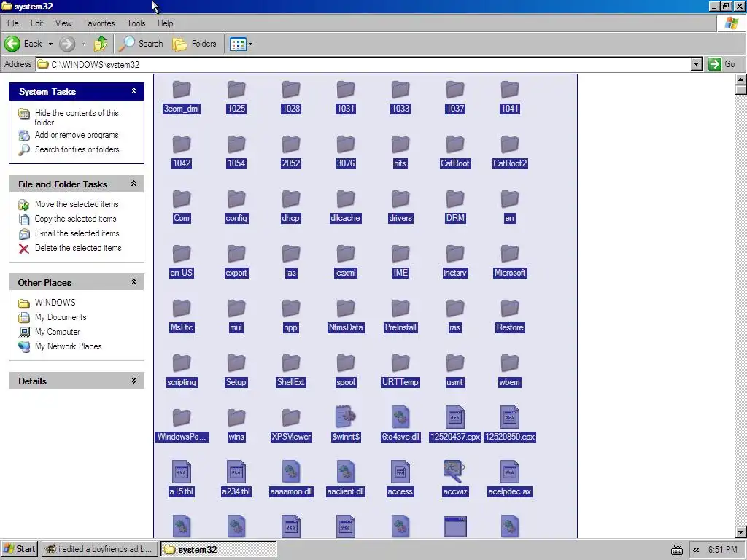Open My Network Places link
This screenshot has height=560, width=747.
tap(68, 346)
